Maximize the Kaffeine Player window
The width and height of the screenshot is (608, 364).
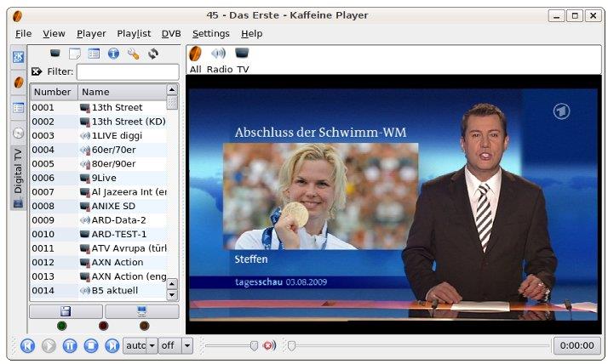pyautogui.click(x=575, y=16)
